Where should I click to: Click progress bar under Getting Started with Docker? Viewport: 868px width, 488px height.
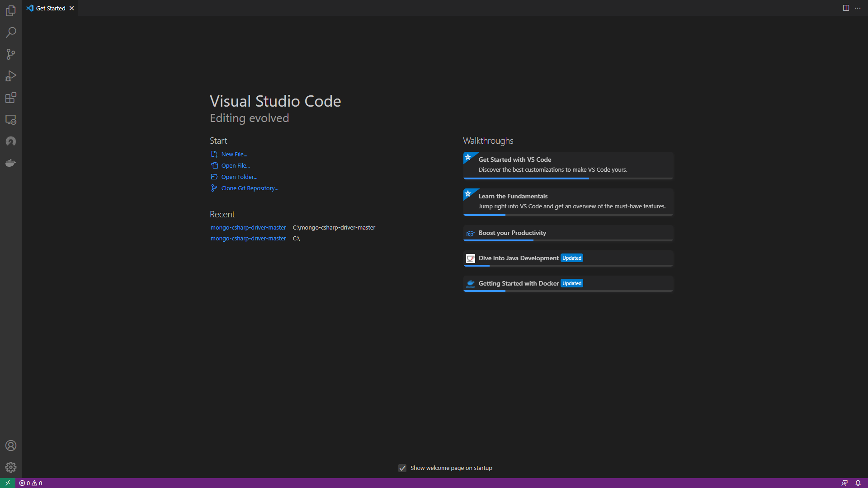coord(568,291)
